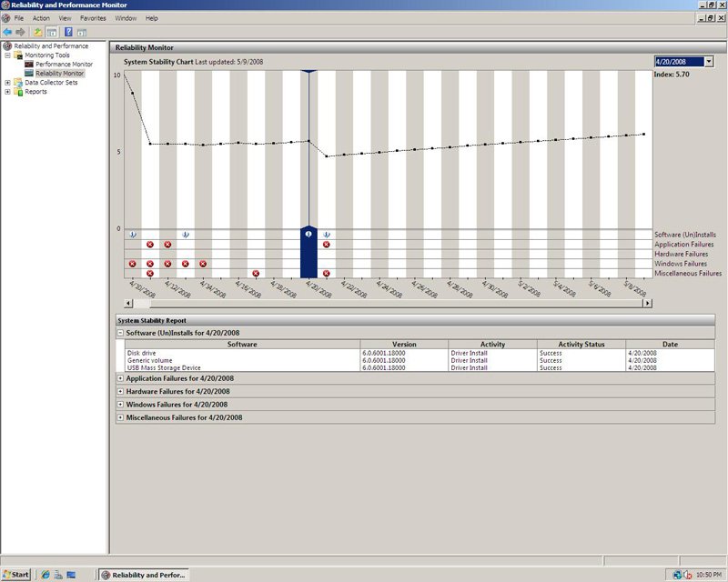Collapse the Monitoring Tools tree node
This screenshot has height=582, width=728.
[x=7, y=55]
